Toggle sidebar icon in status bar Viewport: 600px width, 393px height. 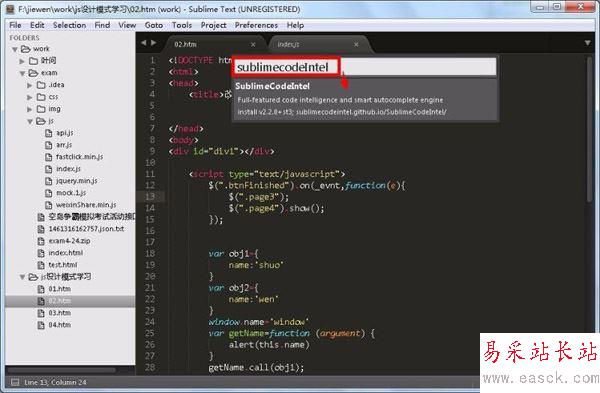point(15,382)
